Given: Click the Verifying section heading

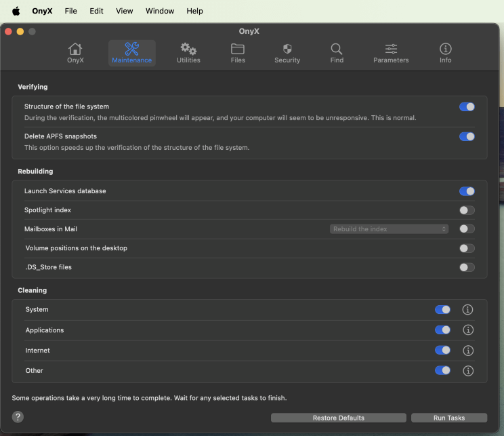Looking at the screenshot, I should (x=33, y=87).
